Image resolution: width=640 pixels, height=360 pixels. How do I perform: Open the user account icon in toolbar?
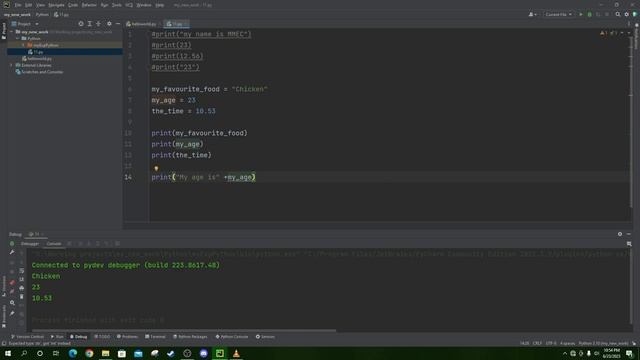(531, 14)
